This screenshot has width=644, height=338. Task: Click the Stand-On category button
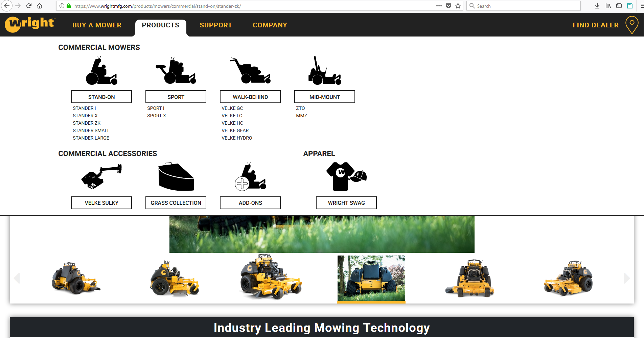pos(101,97)
